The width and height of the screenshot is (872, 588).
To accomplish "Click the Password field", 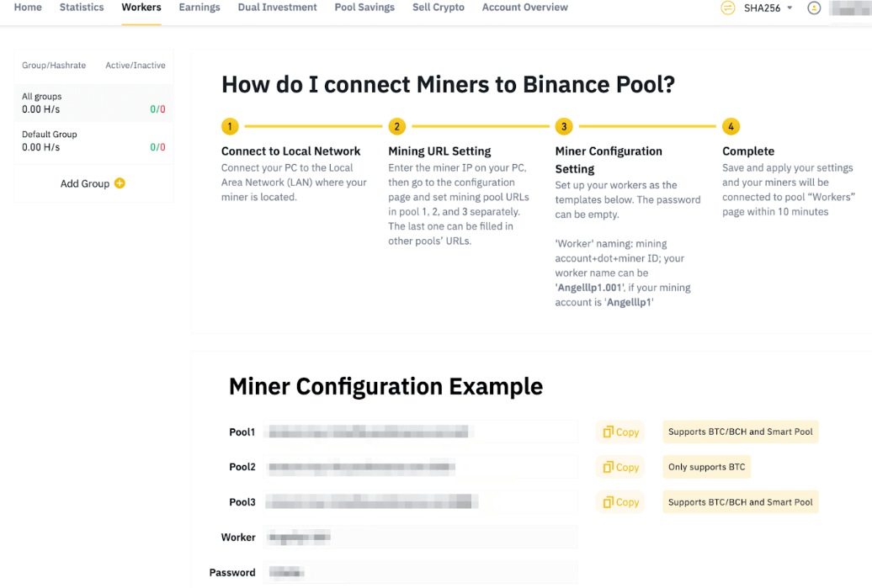I will [421, 573].
